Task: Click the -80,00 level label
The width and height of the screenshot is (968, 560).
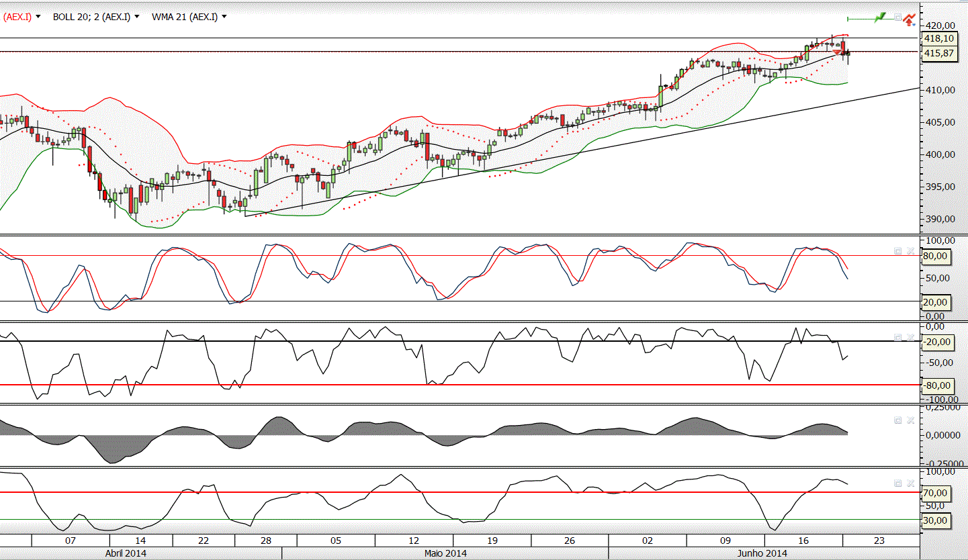Action: 937,385
